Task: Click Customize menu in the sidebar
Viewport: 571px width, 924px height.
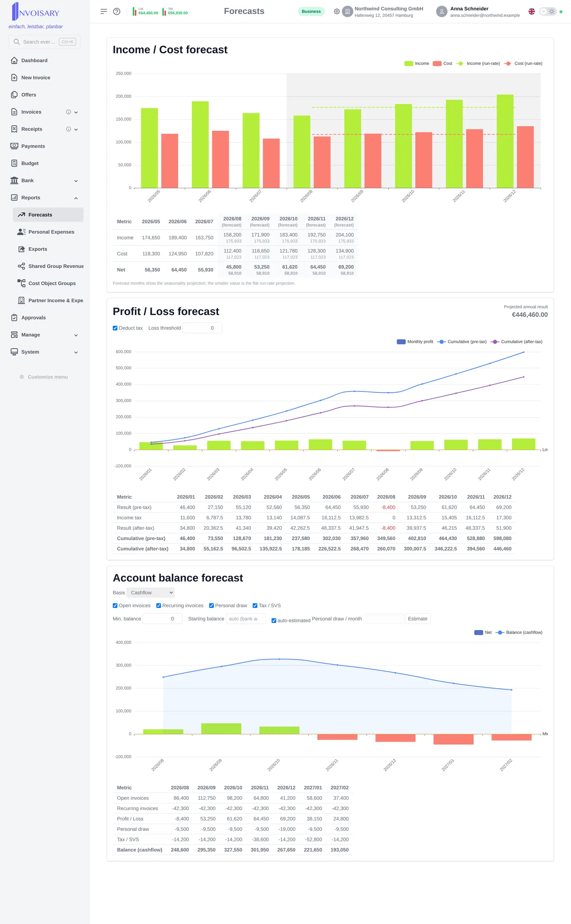Action: point(44,377)
